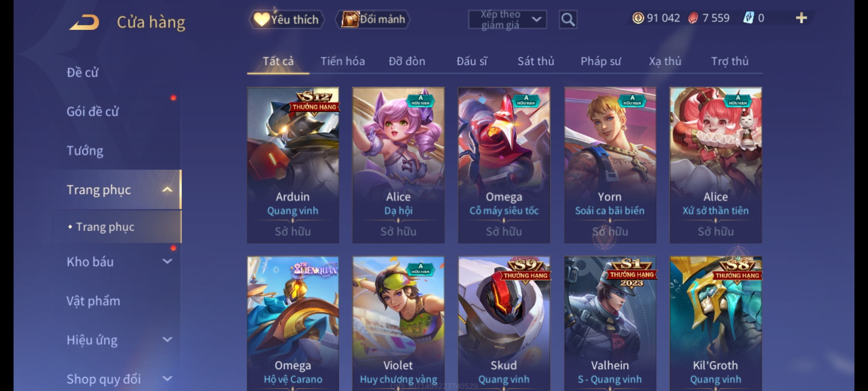Tap the plus icon to add currency

[x=801, y=18]
